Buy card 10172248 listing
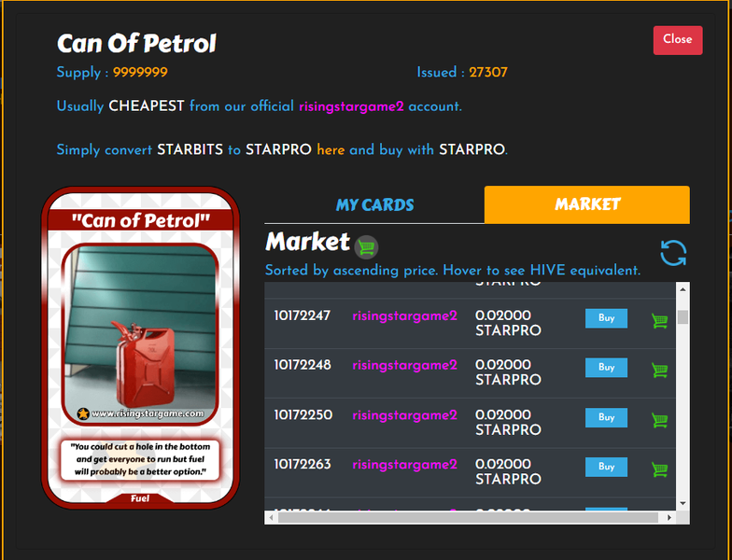732x560 pixels. (606, 368)
